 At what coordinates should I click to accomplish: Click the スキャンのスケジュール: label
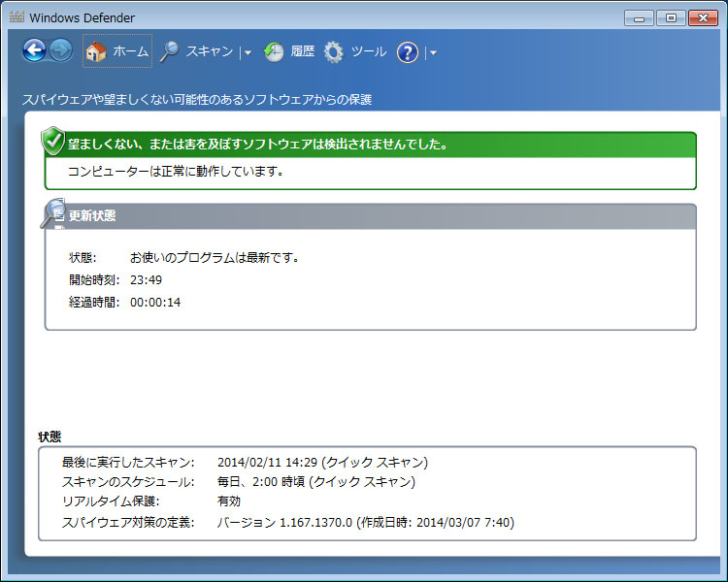128,482
